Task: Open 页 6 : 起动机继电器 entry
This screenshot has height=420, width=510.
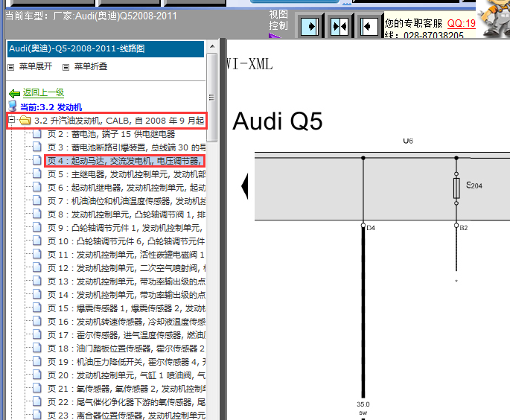Action: [x=127, y=188]
